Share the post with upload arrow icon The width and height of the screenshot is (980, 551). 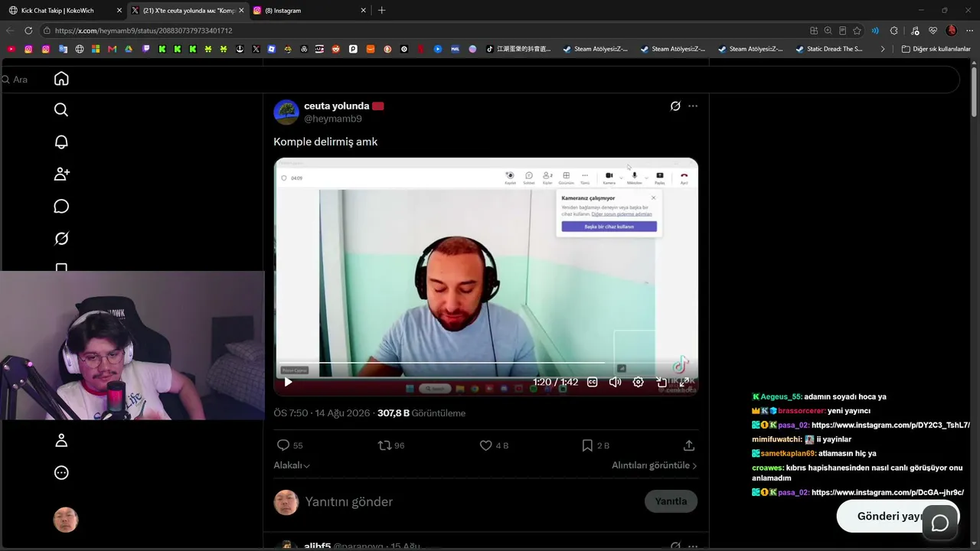(x=689, y=445)
